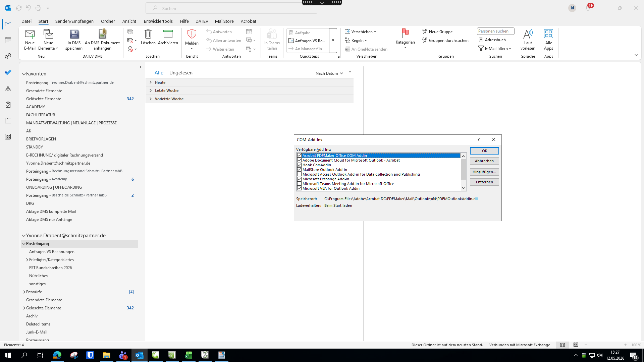
Task: Open the Windows Start menu
Action: click(x=8, y=355)
